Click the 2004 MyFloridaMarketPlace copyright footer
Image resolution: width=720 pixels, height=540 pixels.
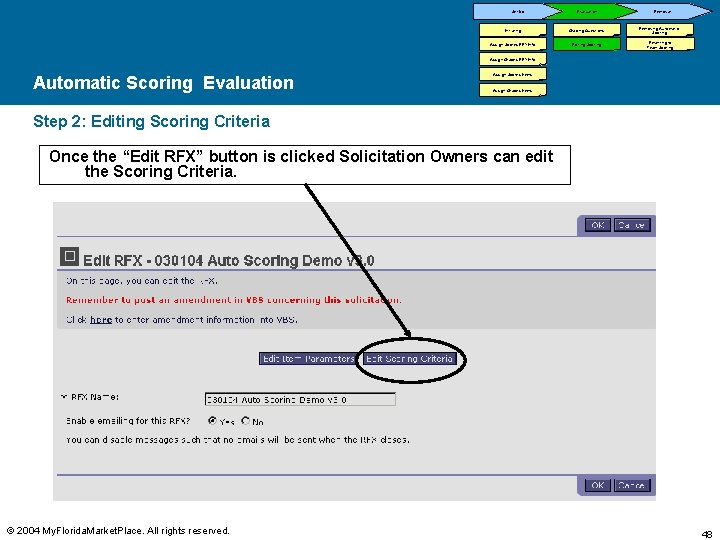click(118, 531)
